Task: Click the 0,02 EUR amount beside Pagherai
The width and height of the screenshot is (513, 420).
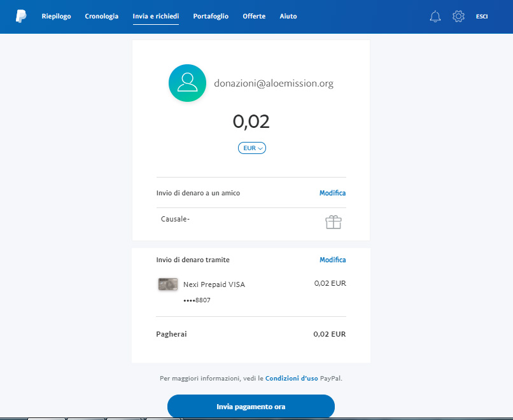Action: (x=330, y=334)
